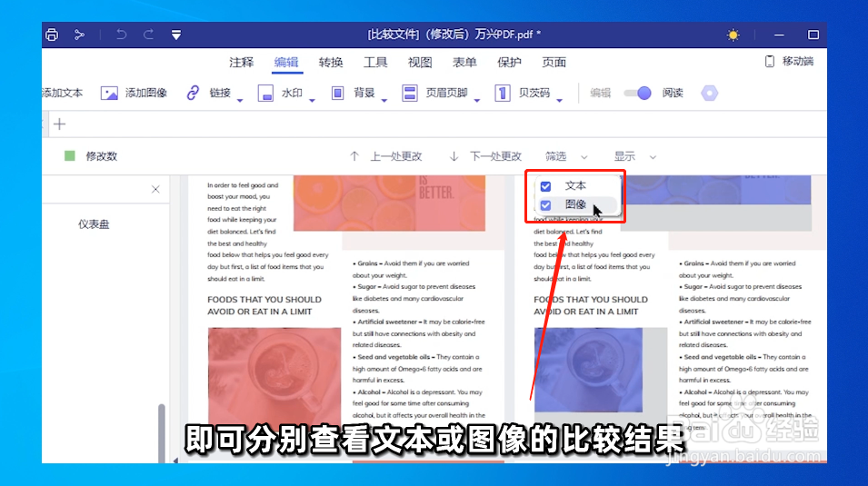
Task: Add a new tab with plus icon
Action: (x=60, y=124)
